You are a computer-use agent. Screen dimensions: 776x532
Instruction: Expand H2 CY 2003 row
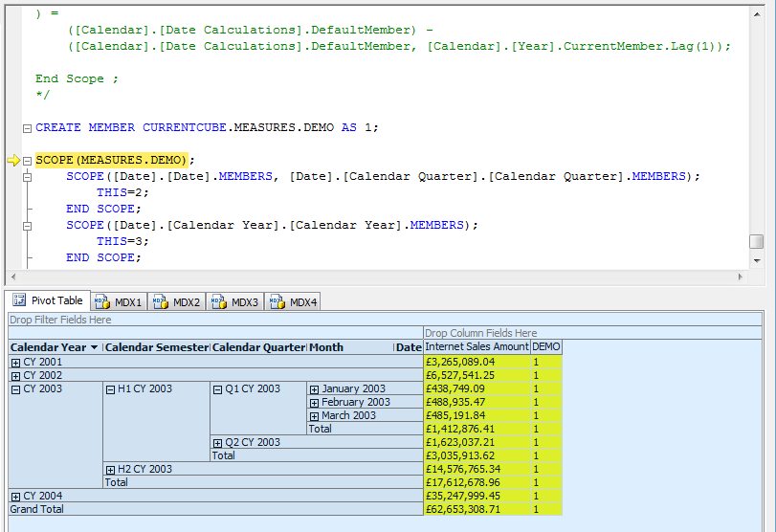[x=110, y=470]
